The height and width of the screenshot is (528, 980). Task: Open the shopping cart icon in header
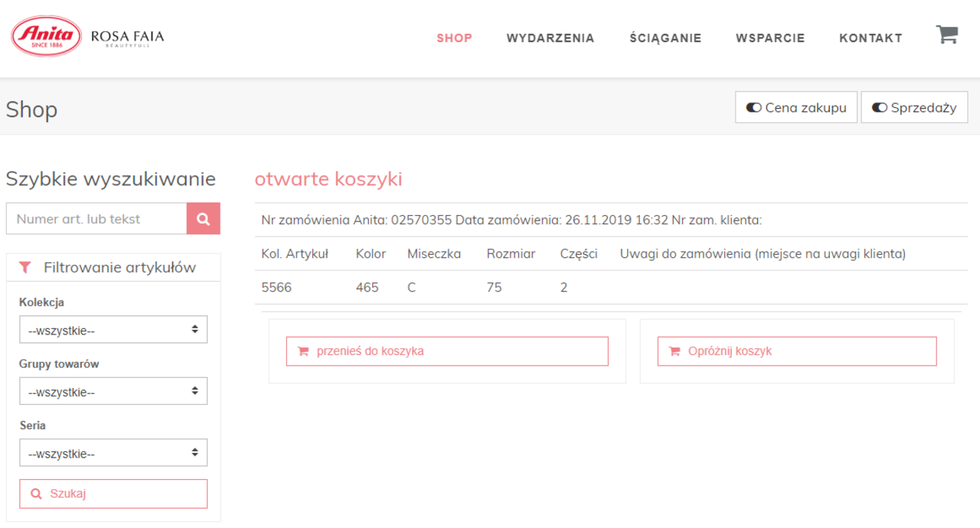947,35
